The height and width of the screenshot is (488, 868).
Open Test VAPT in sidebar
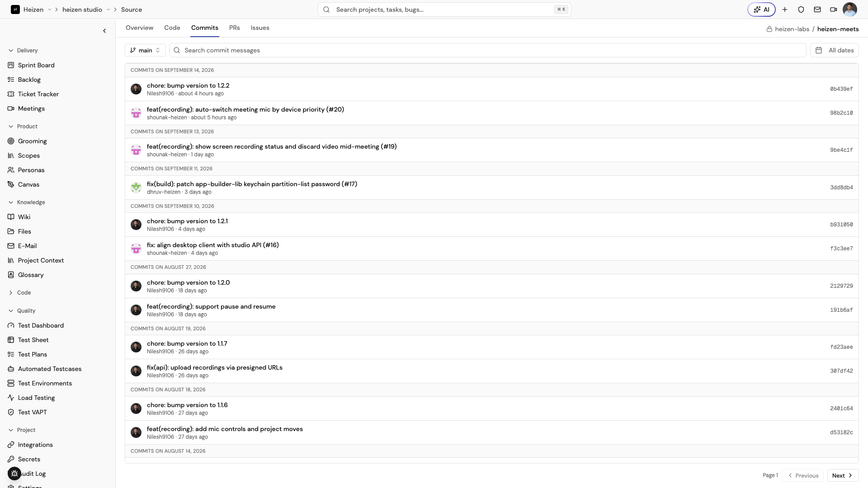pos(33,412)
